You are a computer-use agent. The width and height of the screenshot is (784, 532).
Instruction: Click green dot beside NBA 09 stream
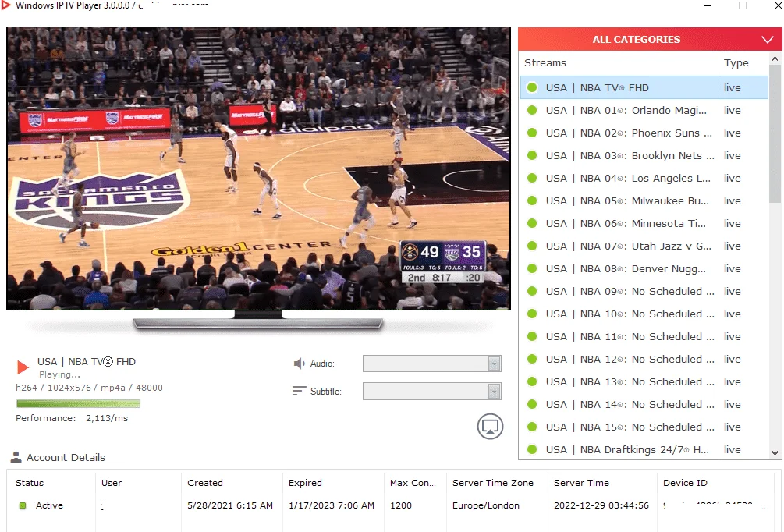coord(532,291)
